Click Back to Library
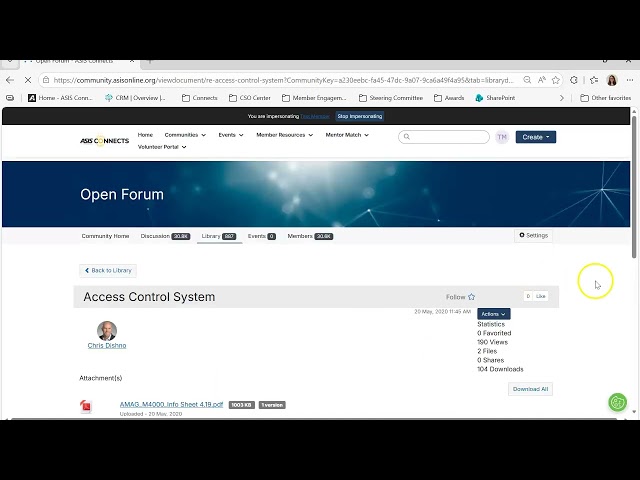Viewport: 640px width, 480px height. 108,270
